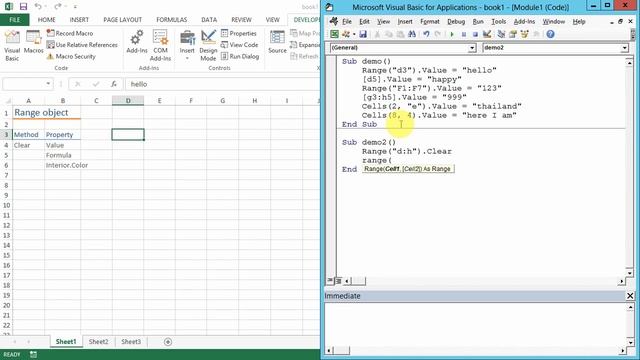Switch to Full Module View button
The height and width of the screenshot is (360, 640).
point(338,281)
